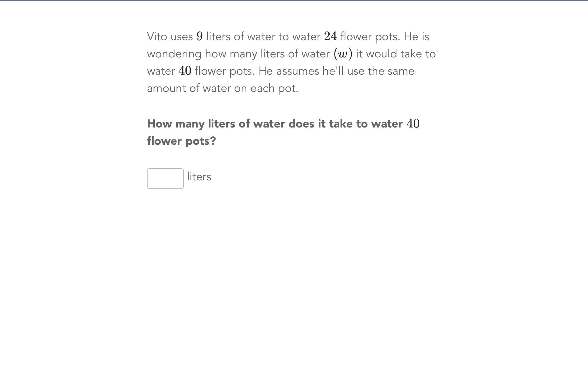Click the bold text "flower pots?"
The height and width of the screenshot is (369, 588).
pos(181,141)
